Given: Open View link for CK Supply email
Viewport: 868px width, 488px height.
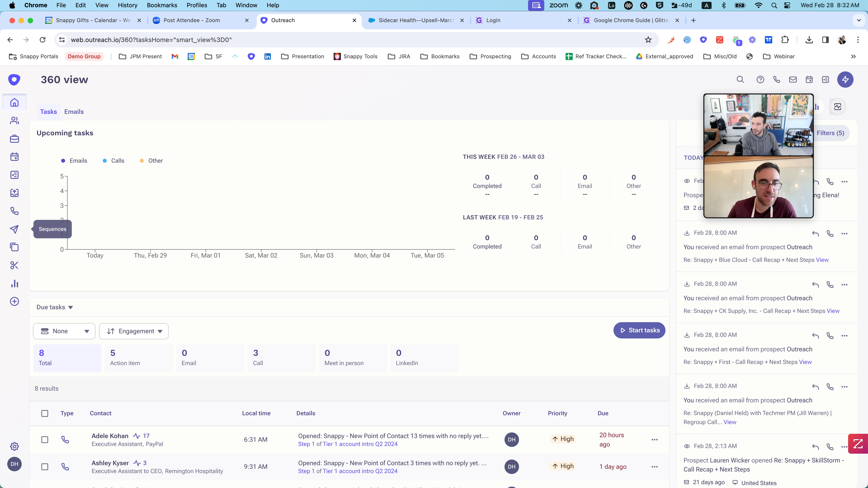Looking at the screenshot, I should tap(833, 311).
